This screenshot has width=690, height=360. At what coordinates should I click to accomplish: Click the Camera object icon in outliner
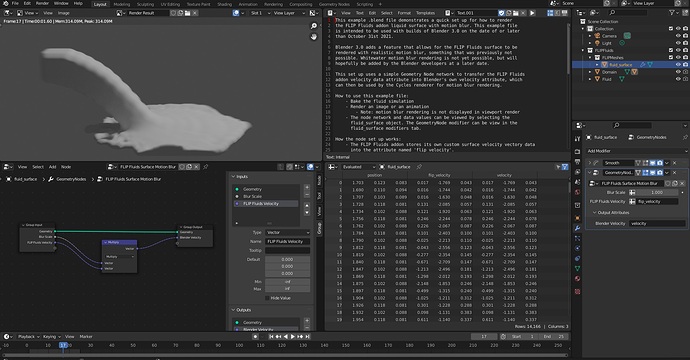tap(597, 36)
